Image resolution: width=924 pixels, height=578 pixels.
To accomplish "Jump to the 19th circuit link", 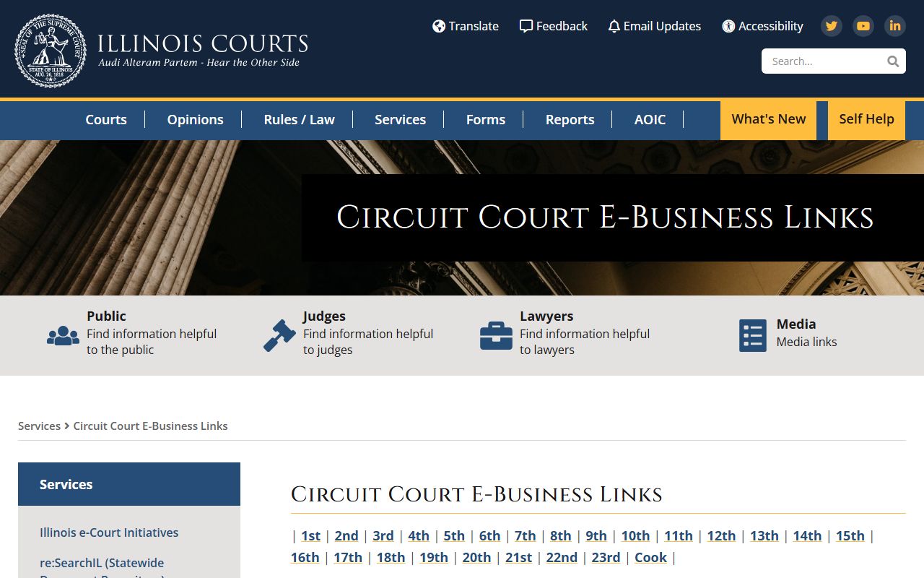I will tap(434, 558).
